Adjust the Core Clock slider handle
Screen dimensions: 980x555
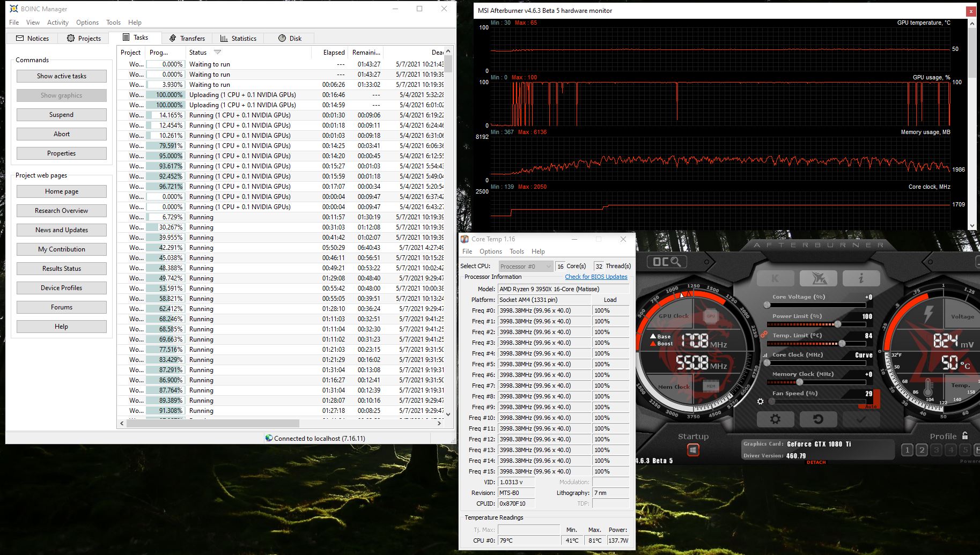click(x=767, y=363)
